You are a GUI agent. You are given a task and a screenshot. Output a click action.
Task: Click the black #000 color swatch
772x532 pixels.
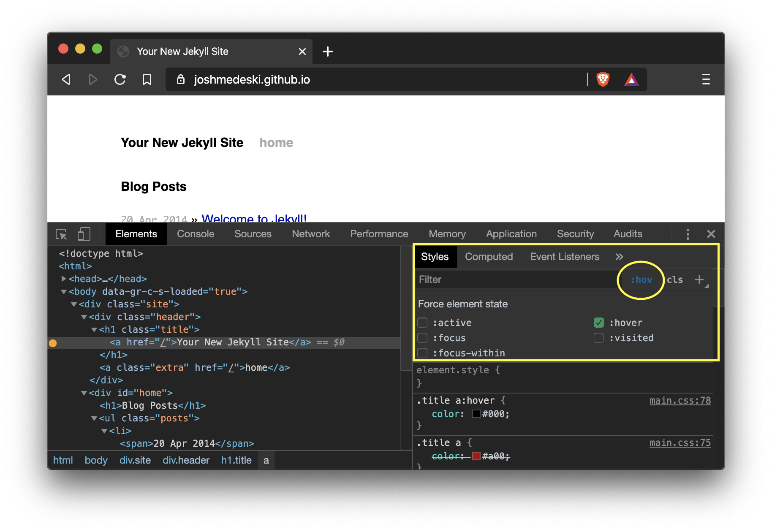coord(476,414)
